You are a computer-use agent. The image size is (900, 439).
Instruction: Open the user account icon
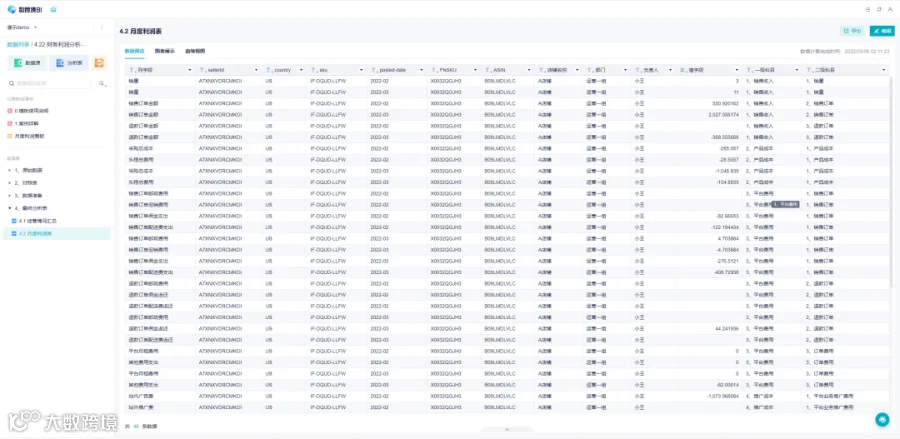coord(890,10)
